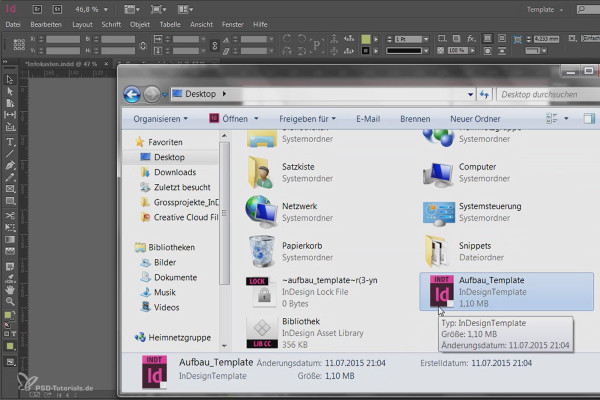Switch to the Infokasten.indd document tab

pos(61,64)
